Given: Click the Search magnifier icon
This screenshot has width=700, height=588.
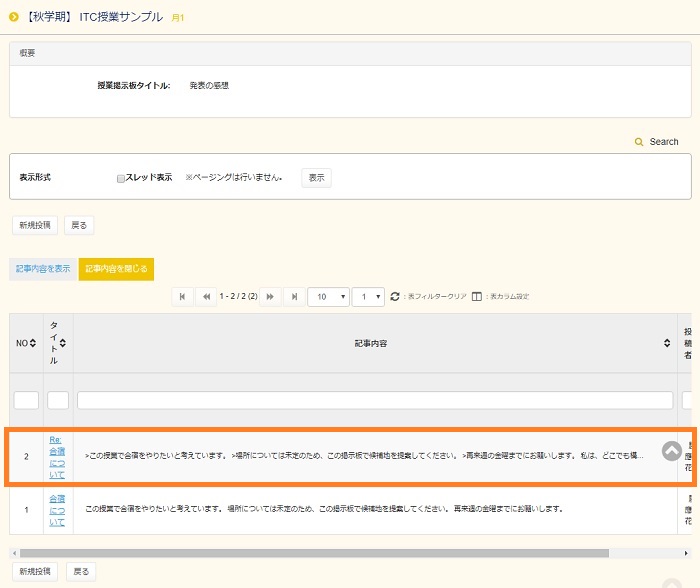Looking at the screenshot, I should pos(639,142).
